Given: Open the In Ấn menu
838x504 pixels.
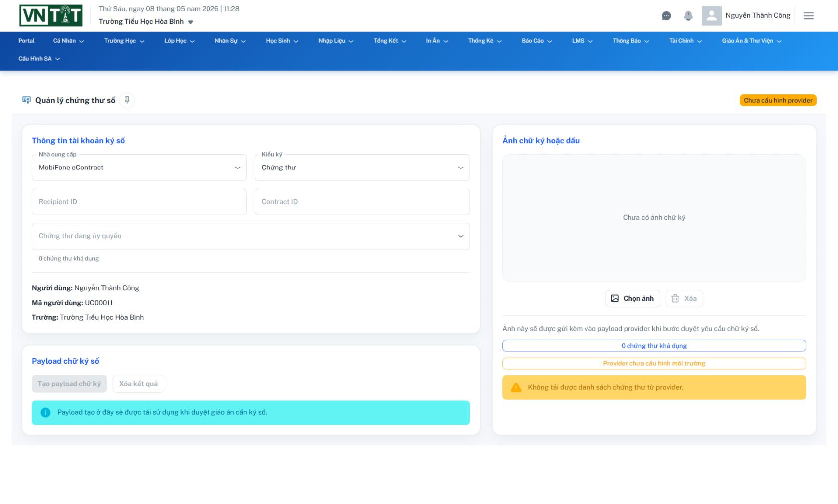Looking at the screenshot, I should pyautogui.click(x=437, y=41).
